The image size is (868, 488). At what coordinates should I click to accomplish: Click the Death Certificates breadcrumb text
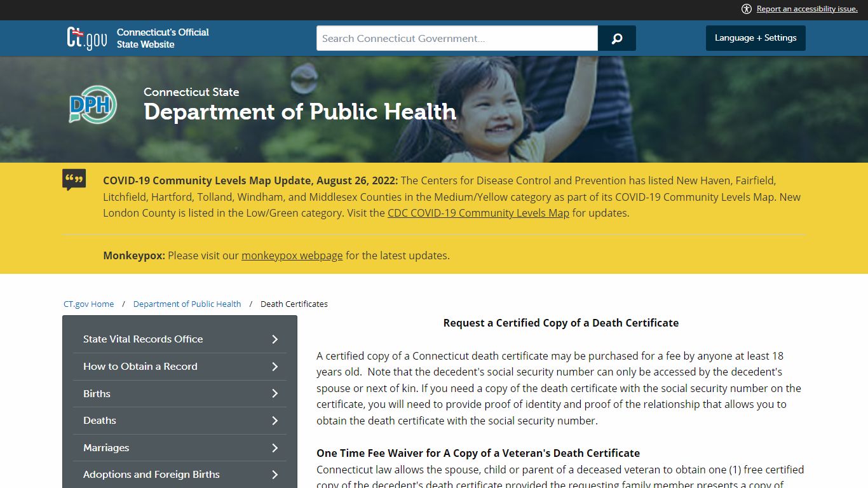click(x=294, y=304)
